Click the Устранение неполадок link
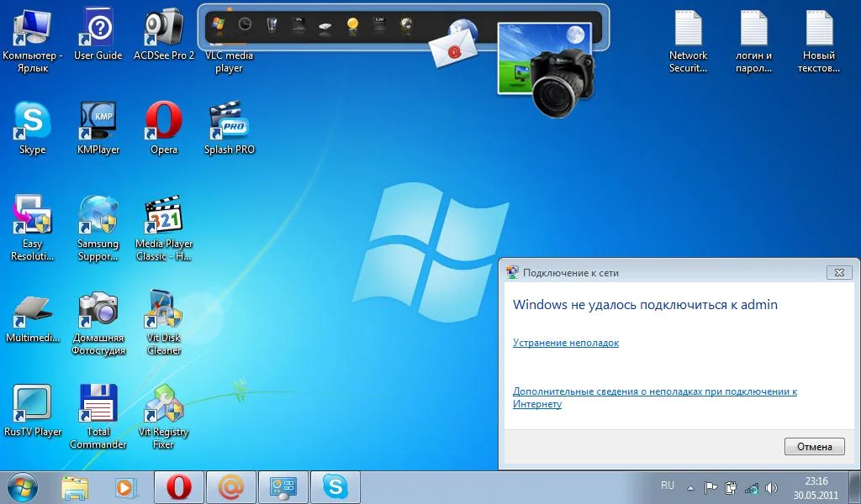 point(566,343)
